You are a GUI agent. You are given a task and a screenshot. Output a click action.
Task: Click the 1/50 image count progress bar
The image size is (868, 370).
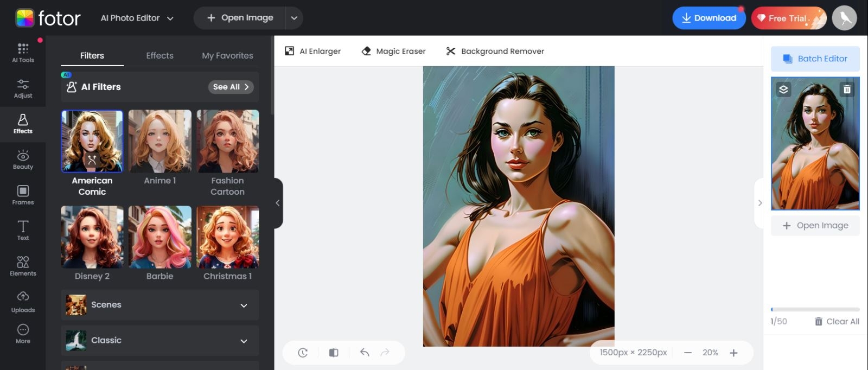(x=815, y=310)
